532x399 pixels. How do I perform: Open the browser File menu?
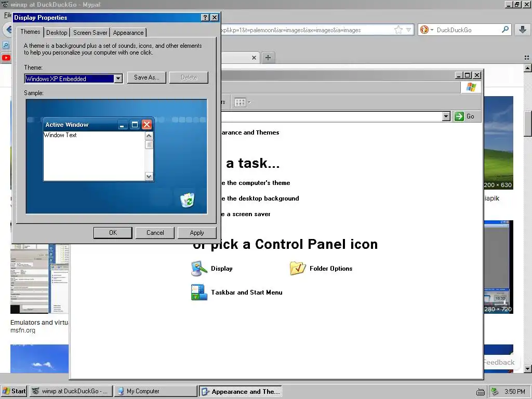point(7,15)
